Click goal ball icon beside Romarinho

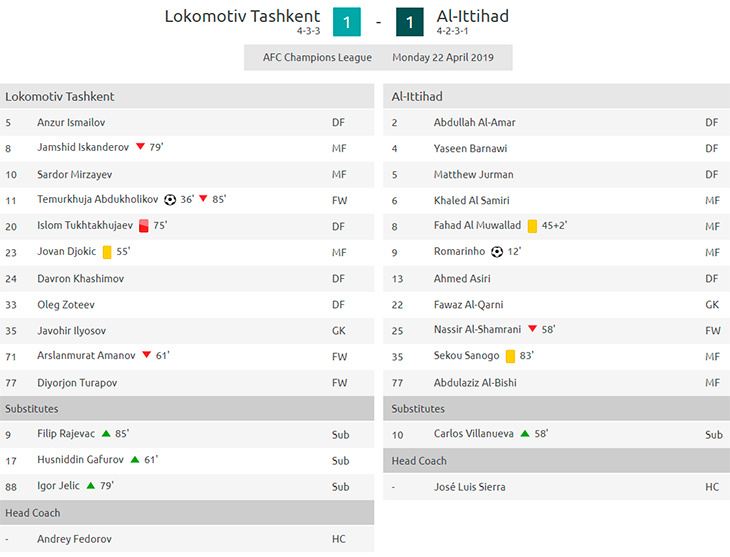pos(497,252)
